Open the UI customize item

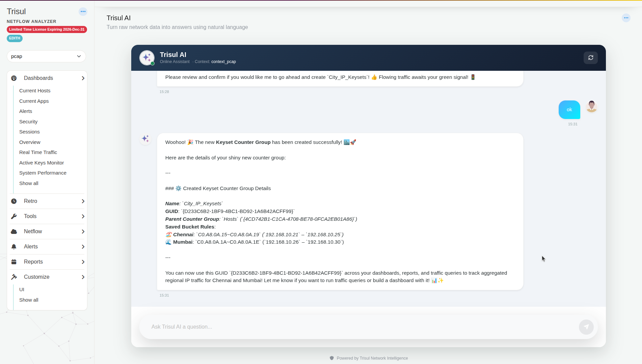[x=22, y=290]
